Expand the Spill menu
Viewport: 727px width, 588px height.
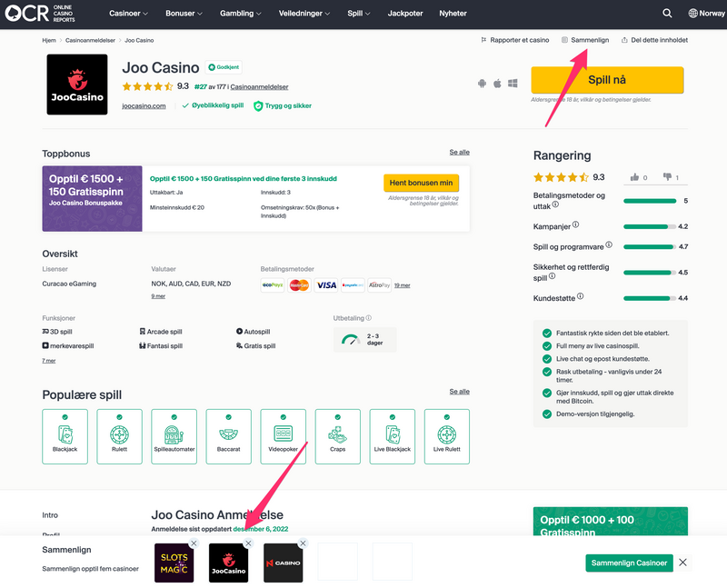point(358,14)
